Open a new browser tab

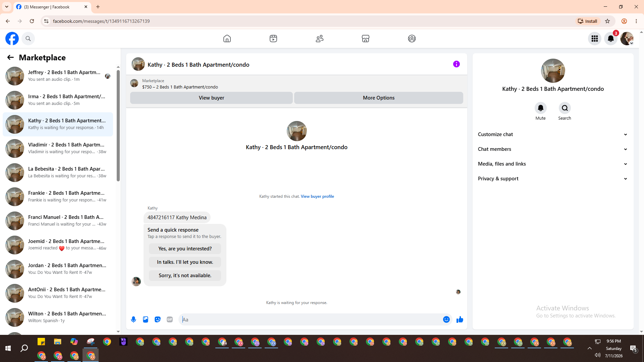click(x=98, y=7)
